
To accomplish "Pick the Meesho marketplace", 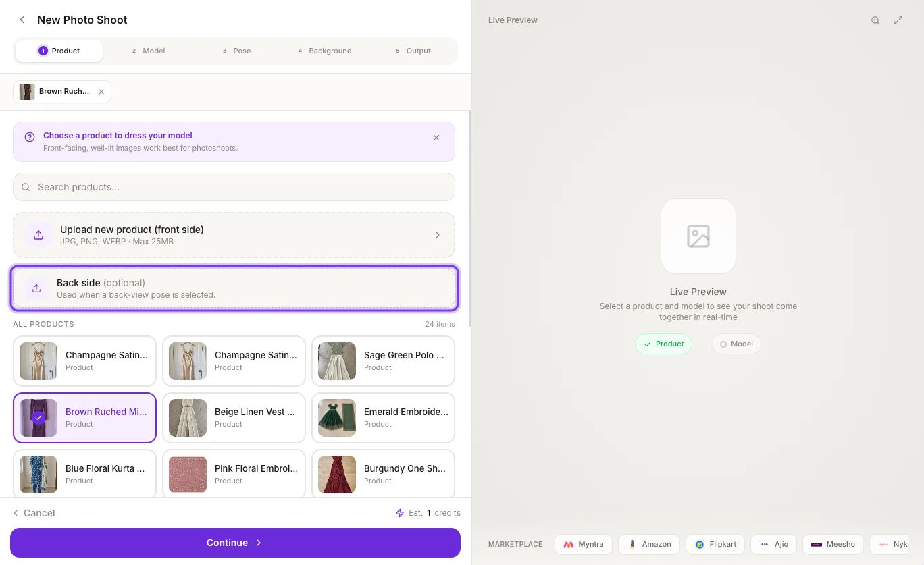I will [833, 544].
